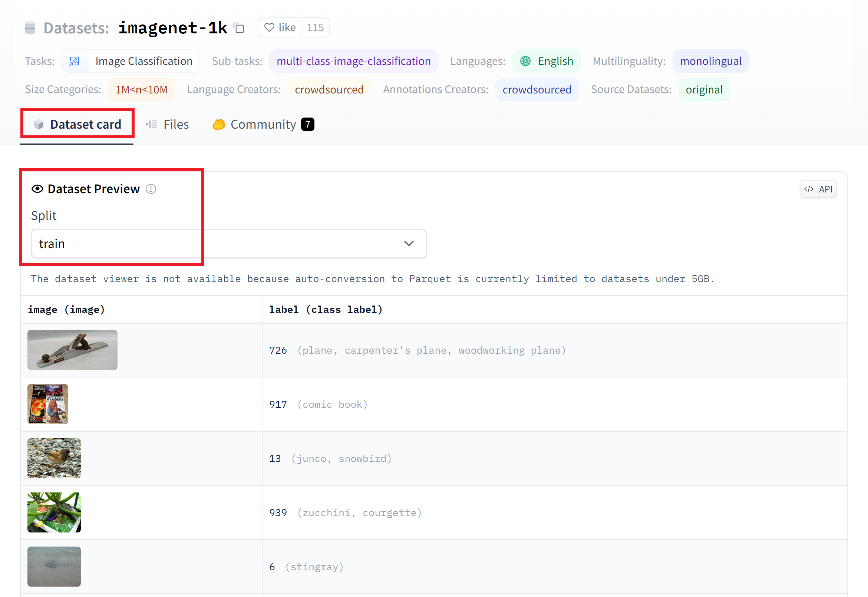
Task: Open the carpenter's plane thumbnail
Action: coord(72,350)
